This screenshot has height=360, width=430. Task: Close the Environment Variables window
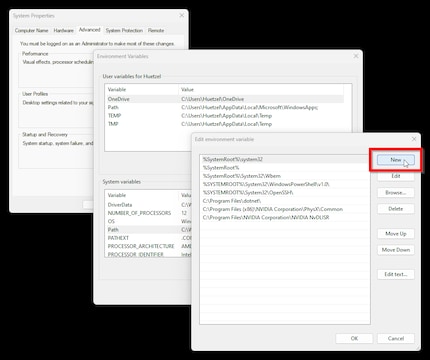[x=356, y=56]
